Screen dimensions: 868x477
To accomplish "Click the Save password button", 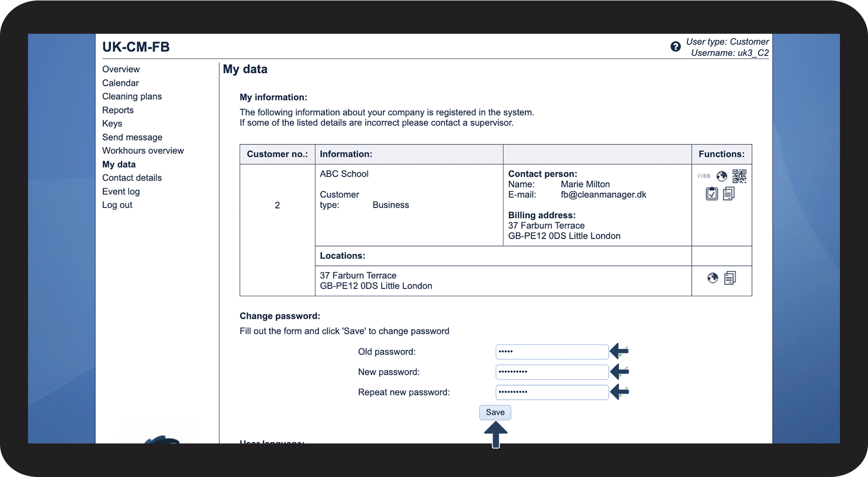I will click(x=495, y=413).
